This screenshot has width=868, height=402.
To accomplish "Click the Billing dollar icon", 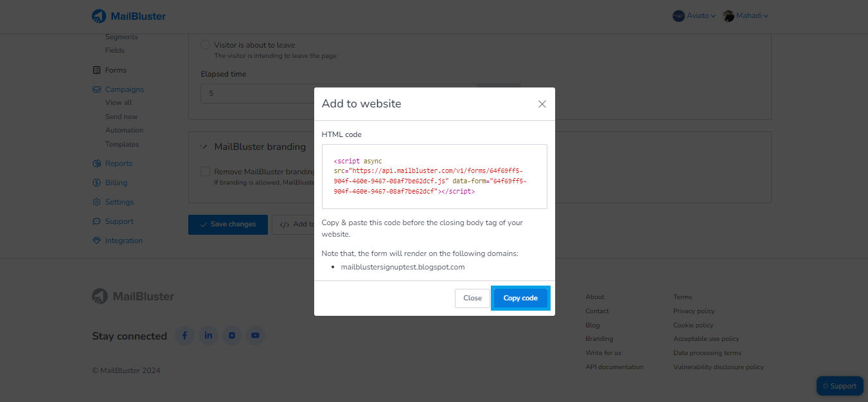I will (97, 183).
